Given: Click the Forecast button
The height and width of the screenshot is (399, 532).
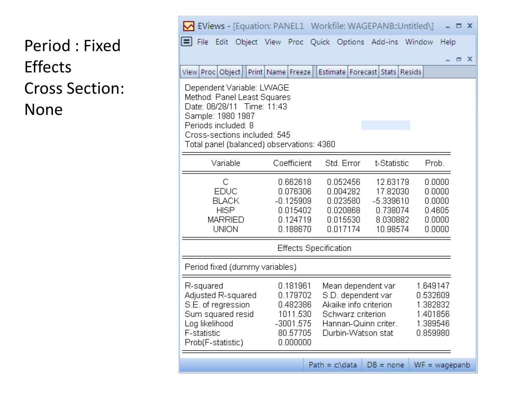Looking at the screenshot, I should tap(363, 72).
